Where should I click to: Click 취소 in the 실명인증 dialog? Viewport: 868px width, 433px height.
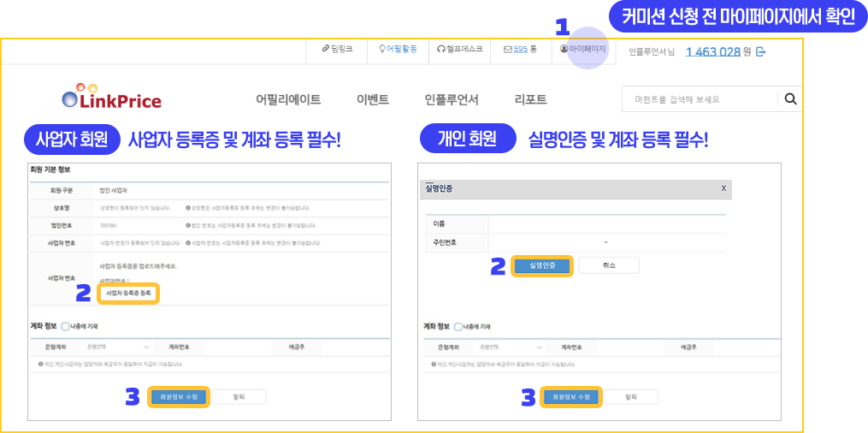(x=609, y=265)
